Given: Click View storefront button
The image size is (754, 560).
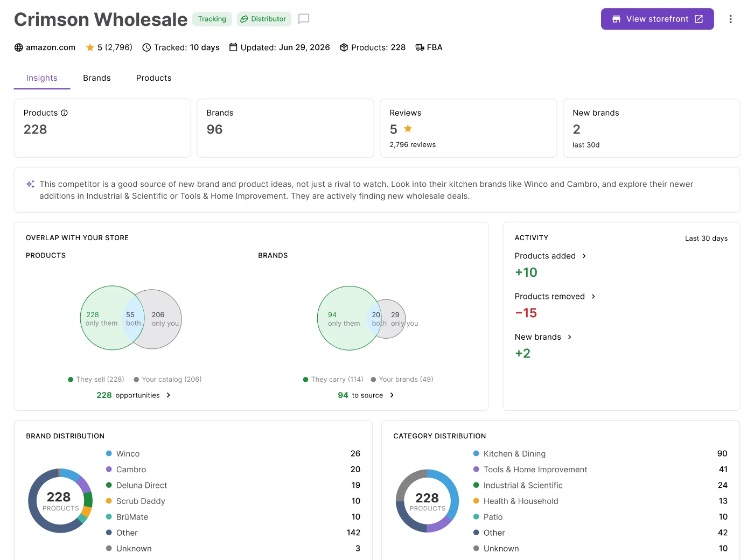Looking at the screenshot, I should click(658, 19).
